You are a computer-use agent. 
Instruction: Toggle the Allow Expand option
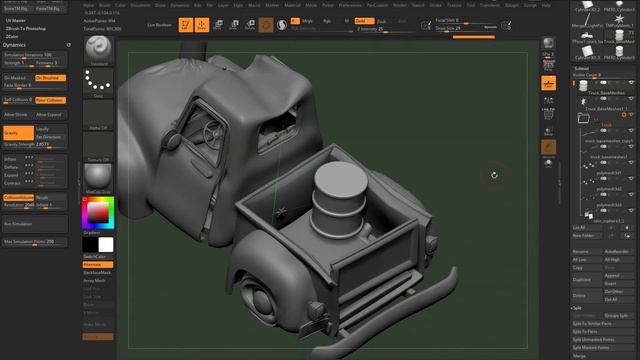(51, 115)
